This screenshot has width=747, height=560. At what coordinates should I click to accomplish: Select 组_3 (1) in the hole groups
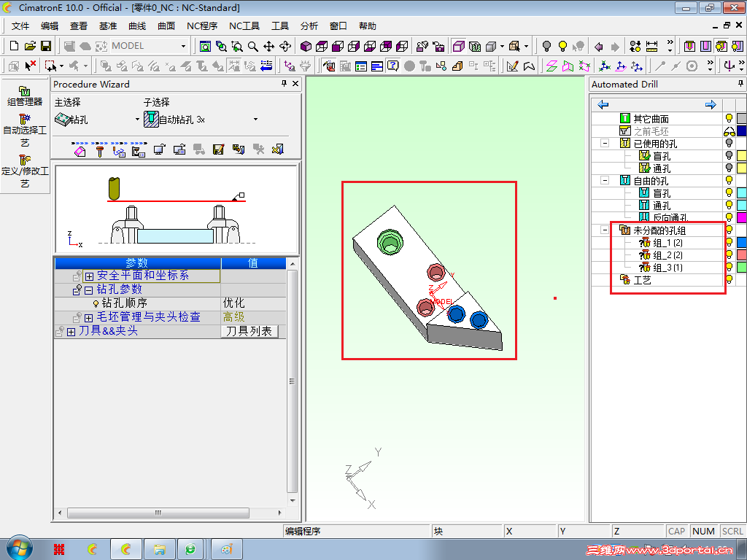tap(667, 268)
